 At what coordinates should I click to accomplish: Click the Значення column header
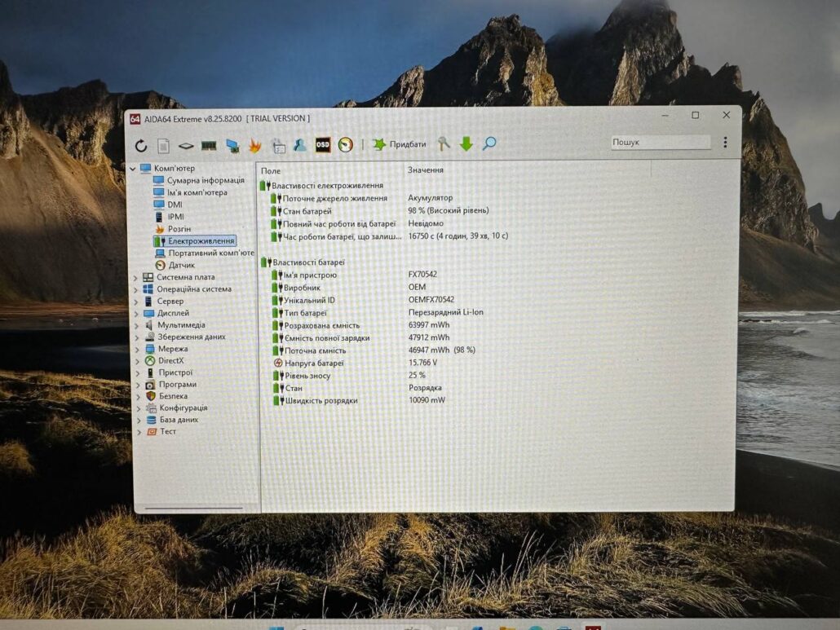pos(426,170)
